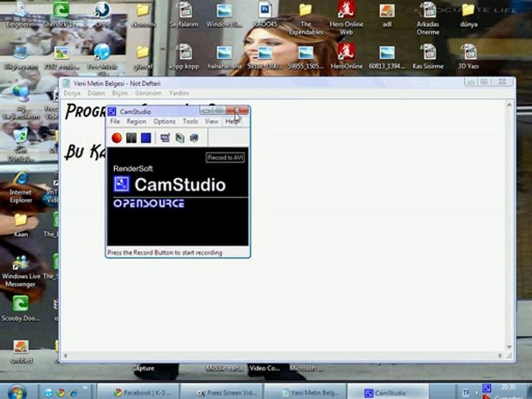532x399 pixels.
Task: Open the CamStudio Help menu
Action: click(x=232, y=121)
